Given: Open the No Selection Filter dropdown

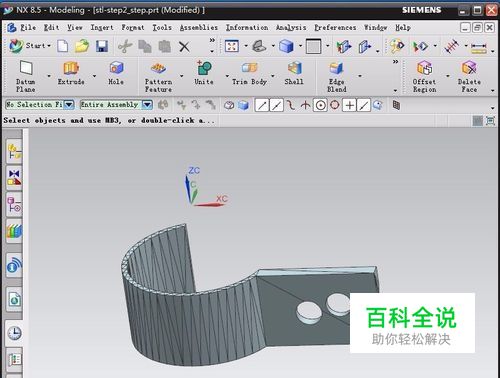Looking at the screenshot, I should pos(69,105).
